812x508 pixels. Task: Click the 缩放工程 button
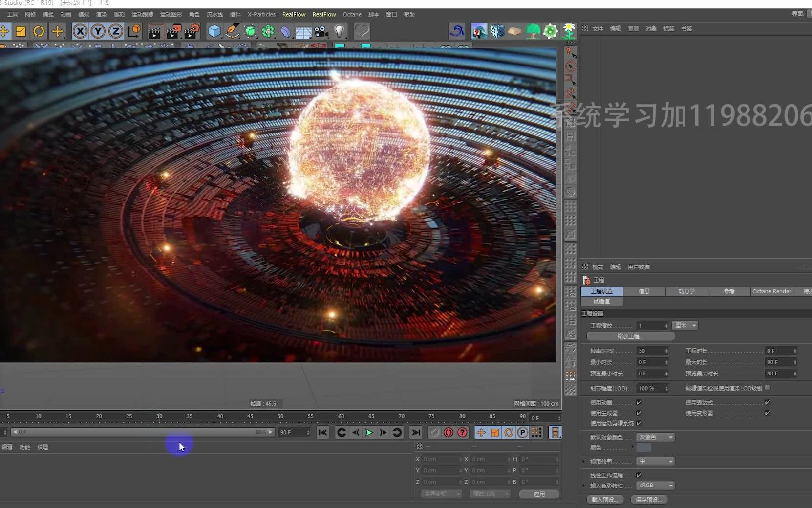point(630,336)
